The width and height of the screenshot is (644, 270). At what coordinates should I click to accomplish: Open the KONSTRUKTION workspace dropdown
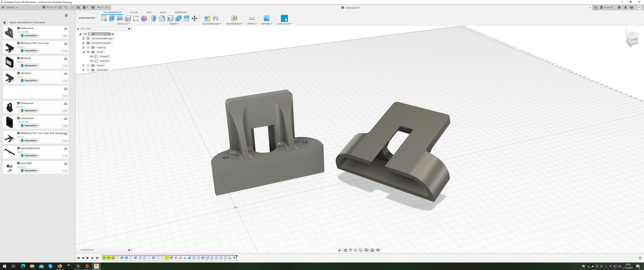click(x=87, y=18)
